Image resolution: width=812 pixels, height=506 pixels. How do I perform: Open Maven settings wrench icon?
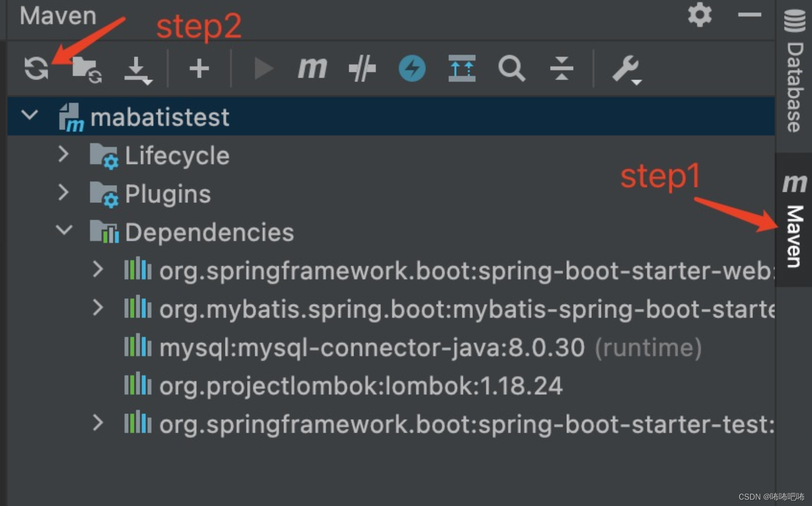[627, 70]
